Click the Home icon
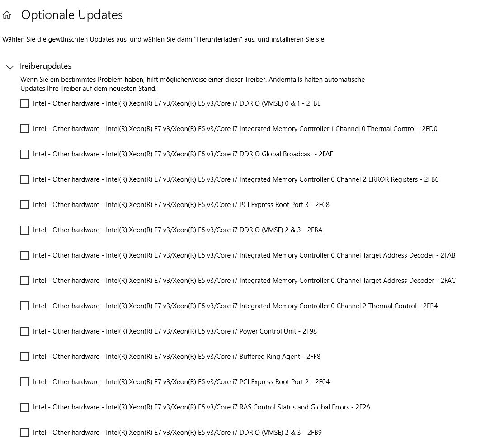This screenshot has width=504, height=442. (7, 15)
